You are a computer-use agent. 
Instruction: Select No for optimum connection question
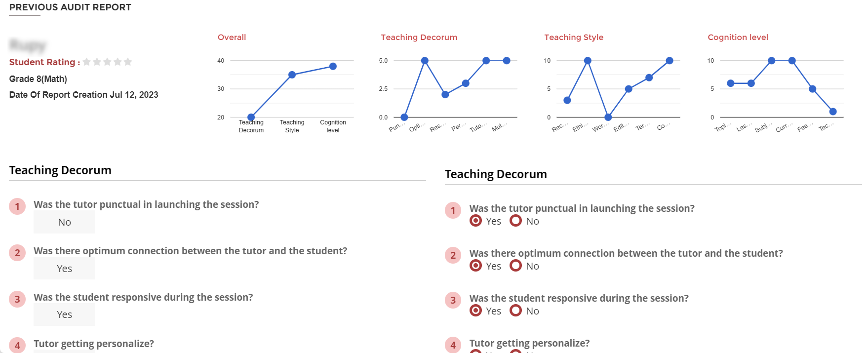pyautogui.click(x=516, y=266)
